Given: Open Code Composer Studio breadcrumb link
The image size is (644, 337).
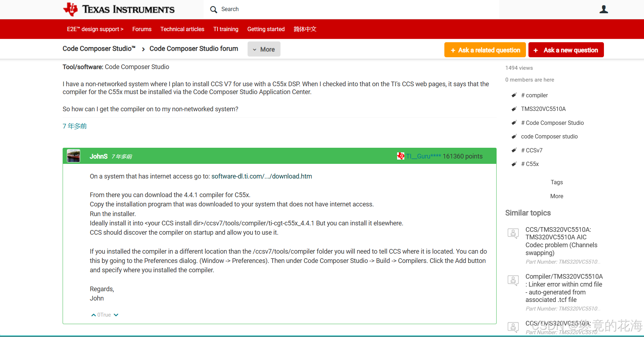Looking at the screenshot, I should tap(99, 49).
